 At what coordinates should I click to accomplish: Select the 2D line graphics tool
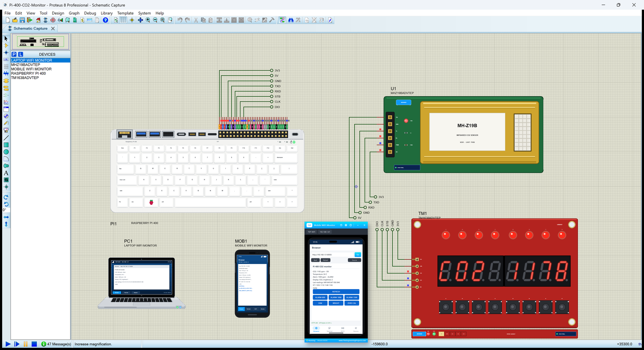coord(6,138)
